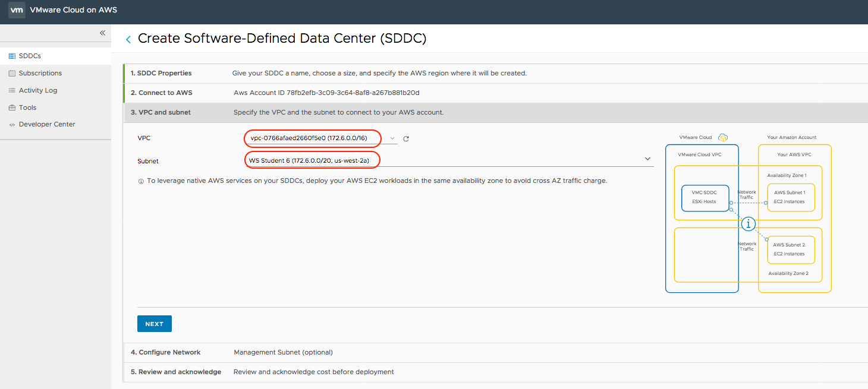Click the Activity Log list icon
This screenshot has height=389, width=868.
click(12, 90)
